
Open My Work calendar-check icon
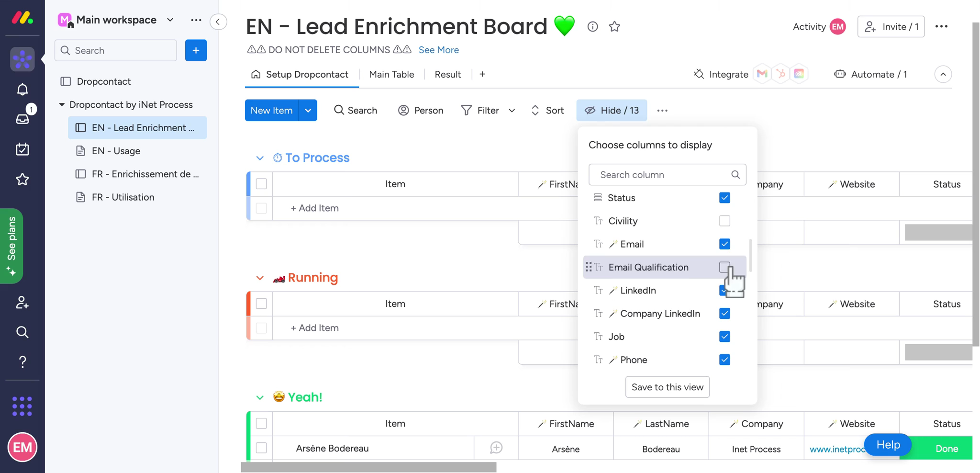coord(22,149)
